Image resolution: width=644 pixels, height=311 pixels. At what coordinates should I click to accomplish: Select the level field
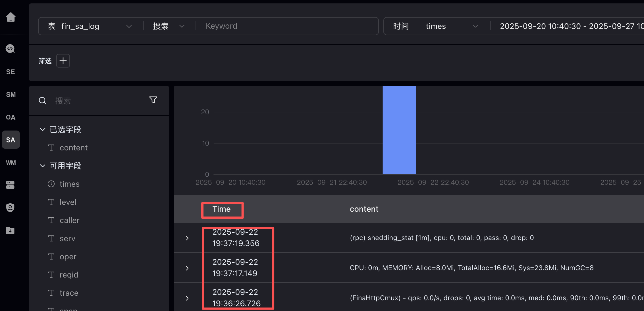pyautogui.click(x=68, y=202)
